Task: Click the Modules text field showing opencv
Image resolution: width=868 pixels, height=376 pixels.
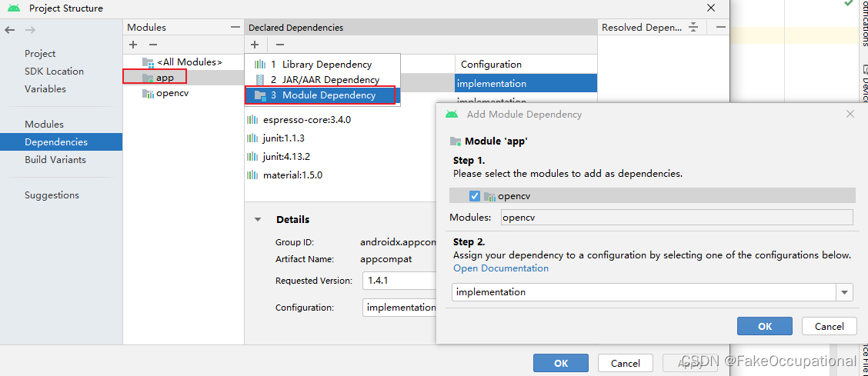Action: (x=676, y=218)
